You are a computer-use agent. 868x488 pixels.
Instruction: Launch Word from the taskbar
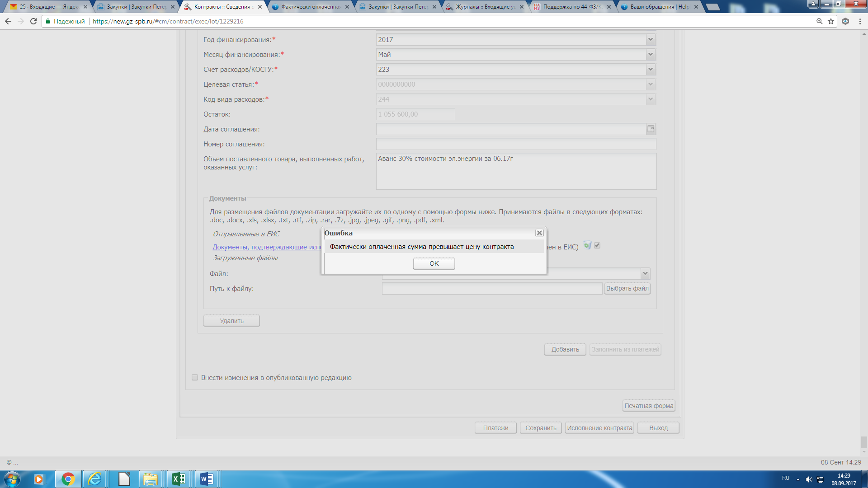pos(207,479)
